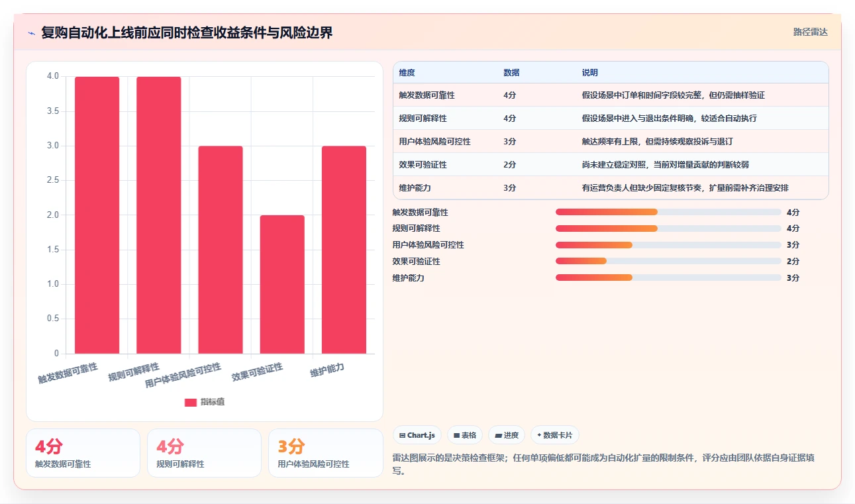Screen dimensions: 855x504
Task: Click the 进度 tag chip
Action: click(507, 435)
